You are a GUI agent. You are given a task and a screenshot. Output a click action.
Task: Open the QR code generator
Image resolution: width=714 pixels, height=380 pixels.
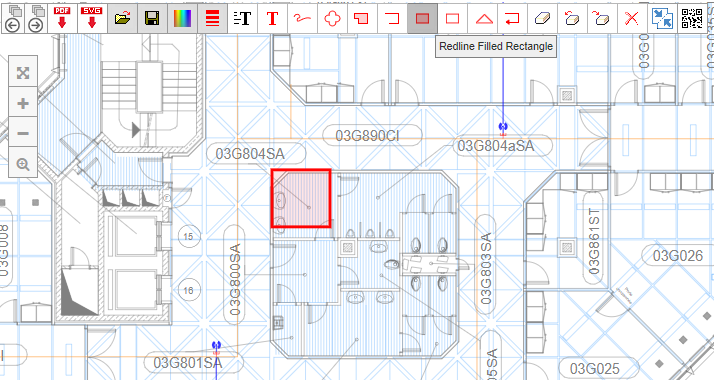click(x=692, y=18)
